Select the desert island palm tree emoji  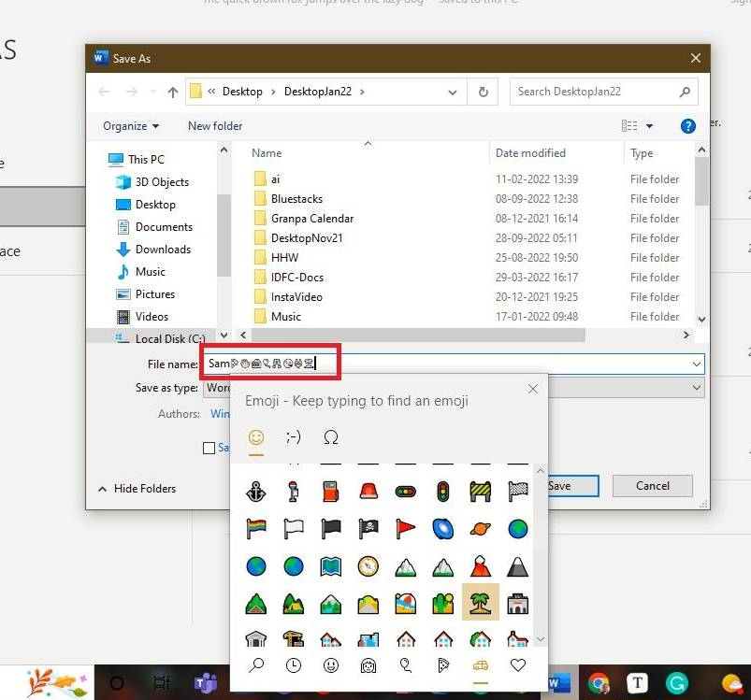[481, 604]
